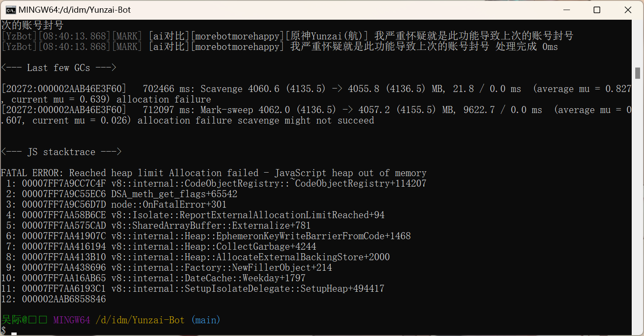Viewport: 644px width, 336px height.
Task: Click the FATAL ERROR heap out of memory line
Action: click(x=213, y=173)
